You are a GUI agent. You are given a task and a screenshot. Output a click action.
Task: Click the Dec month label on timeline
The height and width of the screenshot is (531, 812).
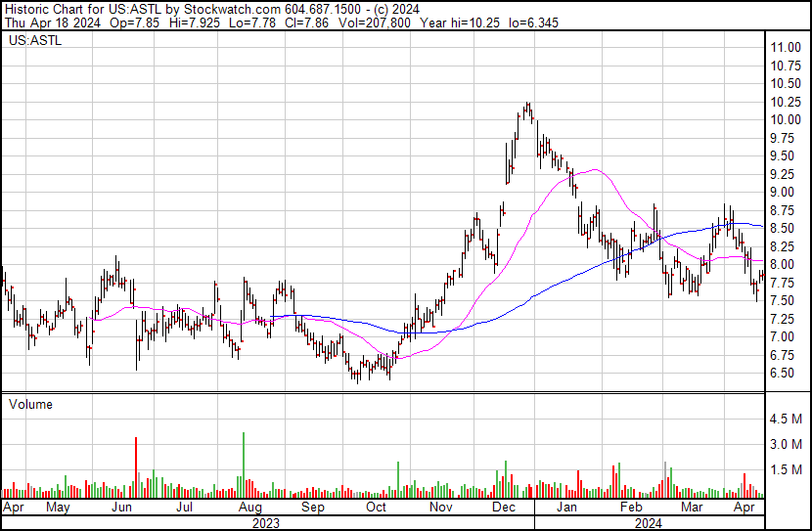pos(504,509)
